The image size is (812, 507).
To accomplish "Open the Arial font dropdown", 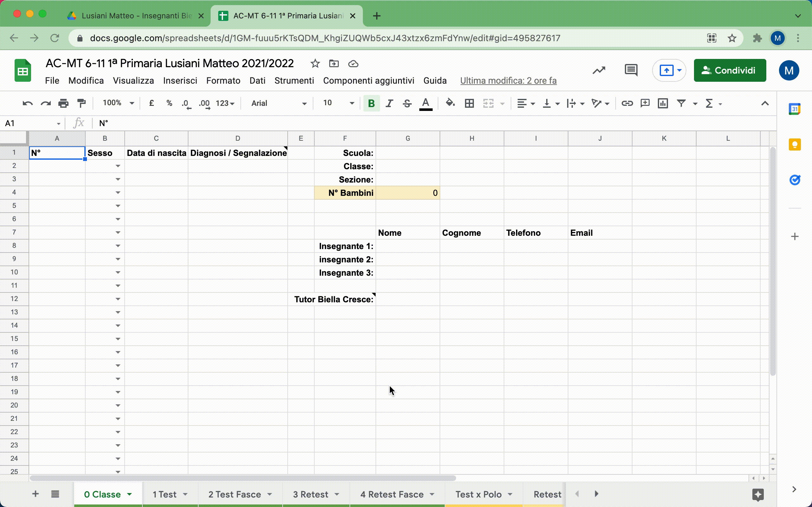I will coord(278,103).
